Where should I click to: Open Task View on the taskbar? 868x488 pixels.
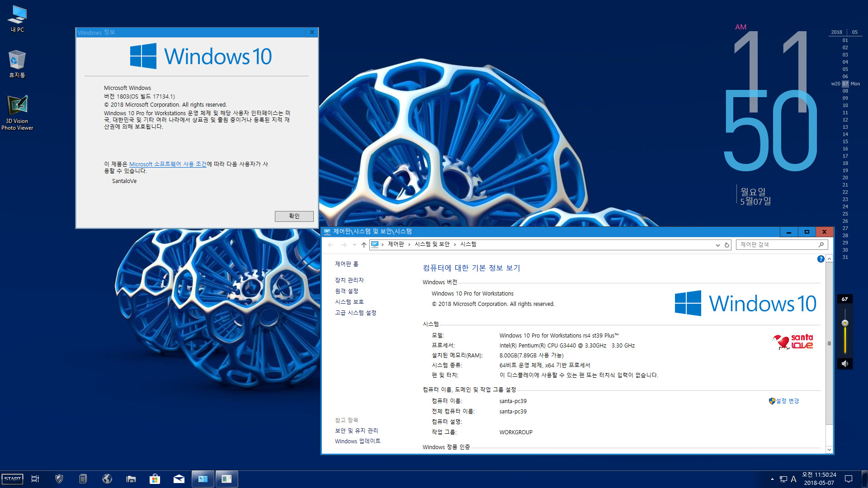coord(35,479)
